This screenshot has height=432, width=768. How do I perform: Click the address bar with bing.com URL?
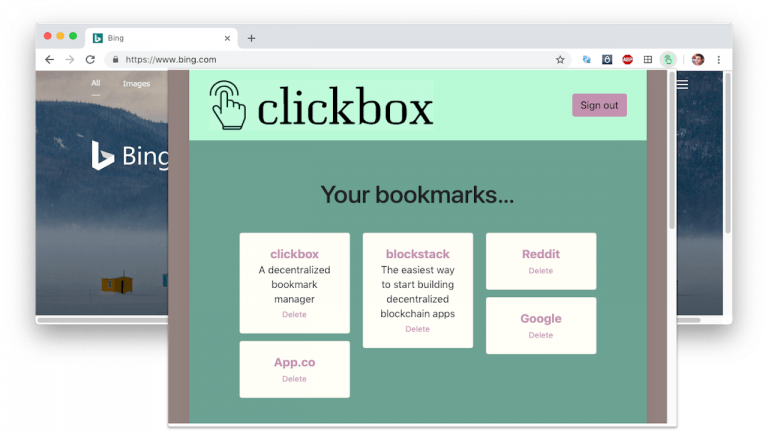click(338, 60)
